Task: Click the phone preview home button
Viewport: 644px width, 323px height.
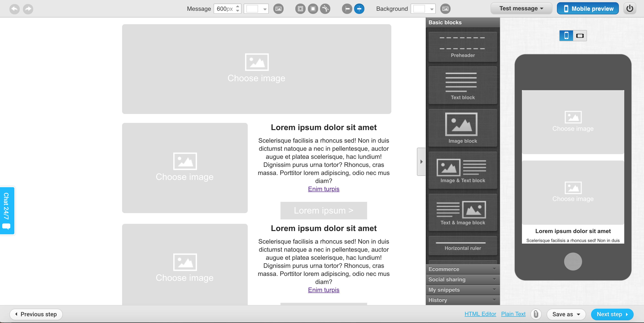Action: point(573,262)
